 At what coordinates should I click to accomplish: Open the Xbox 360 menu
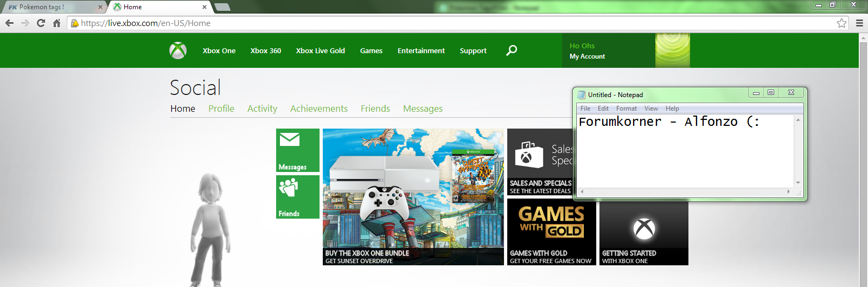[x=266, y=50]
